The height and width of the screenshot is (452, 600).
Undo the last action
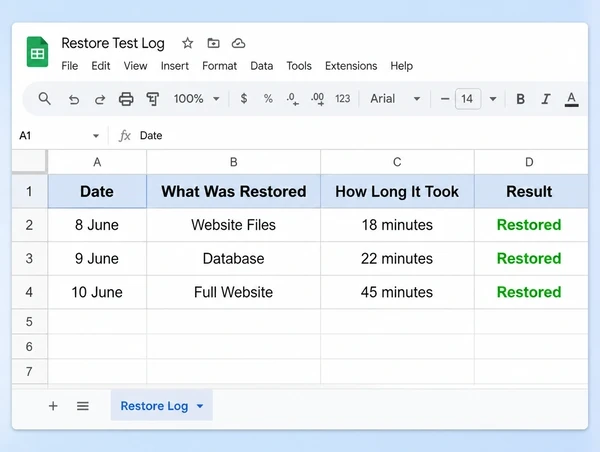pyautogui.click(x=73, y=100)
